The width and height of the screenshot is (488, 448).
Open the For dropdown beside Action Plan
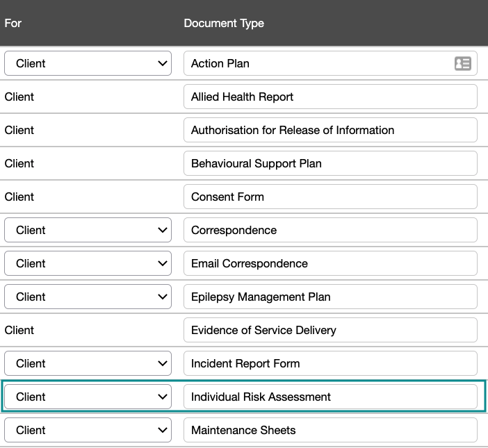point(88,63)
